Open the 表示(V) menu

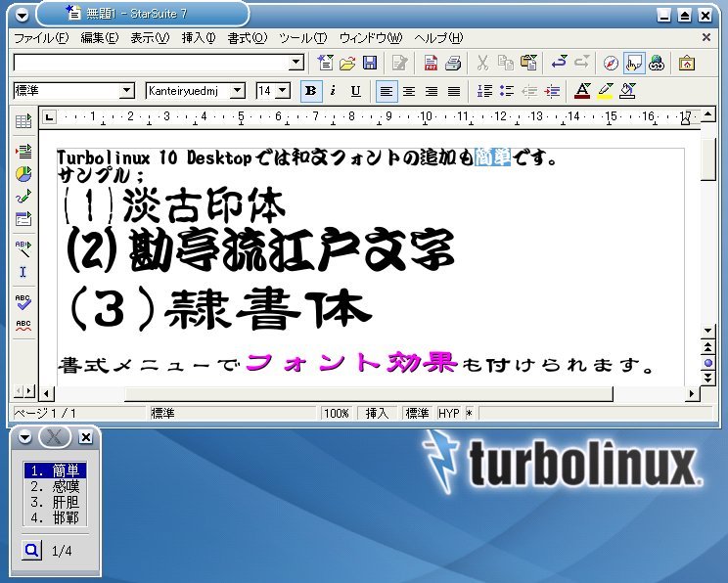tap(150, 38)
